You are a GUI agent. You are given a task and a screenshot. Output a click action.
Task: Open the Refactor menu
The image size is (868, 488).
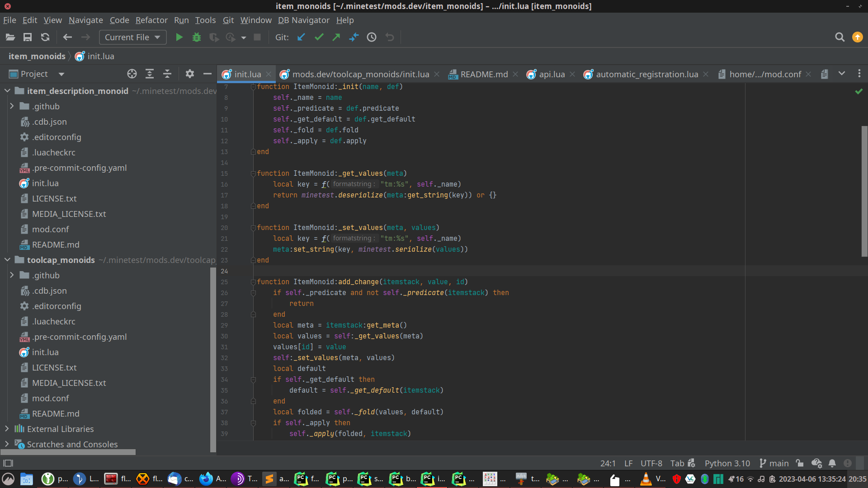[151, 20]
